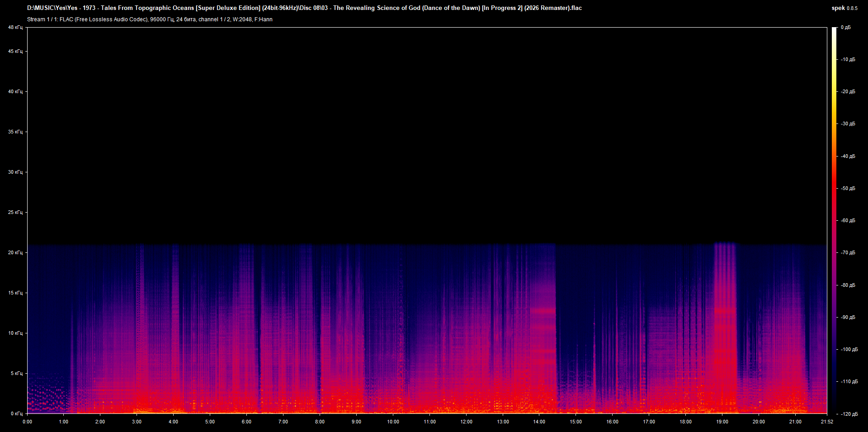Click the 1:00 time axis label
The image size is (868, 432).
pyautogui.click(x=64, y=422)
